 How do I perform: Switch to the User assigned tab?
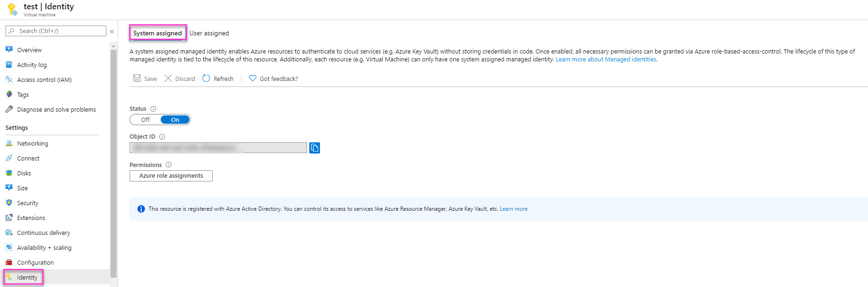[x=209, y=33]
